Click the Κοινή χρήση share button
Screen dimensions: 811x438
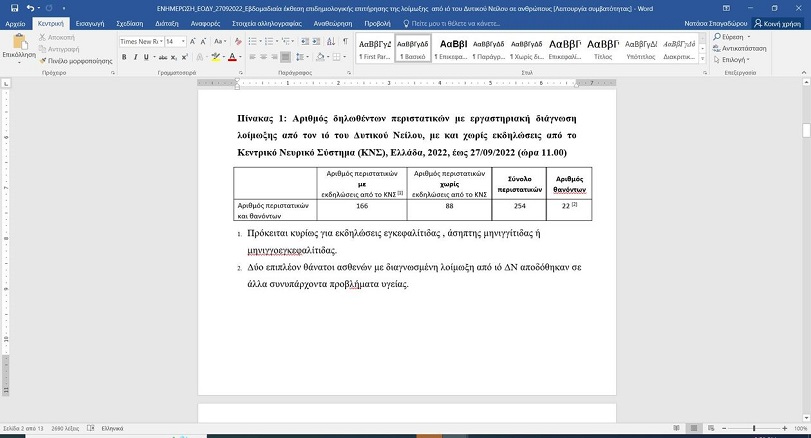click(780, 21)
